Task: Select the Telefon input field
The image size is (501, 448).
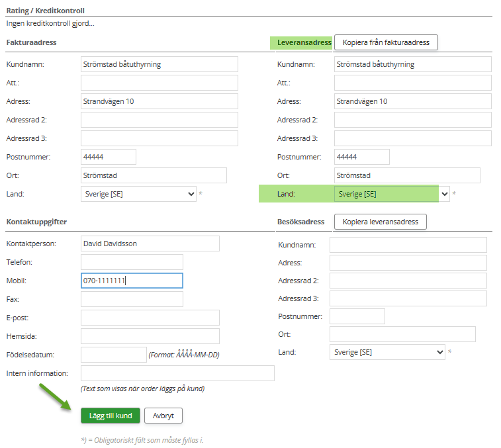Action: coord(131,262)
